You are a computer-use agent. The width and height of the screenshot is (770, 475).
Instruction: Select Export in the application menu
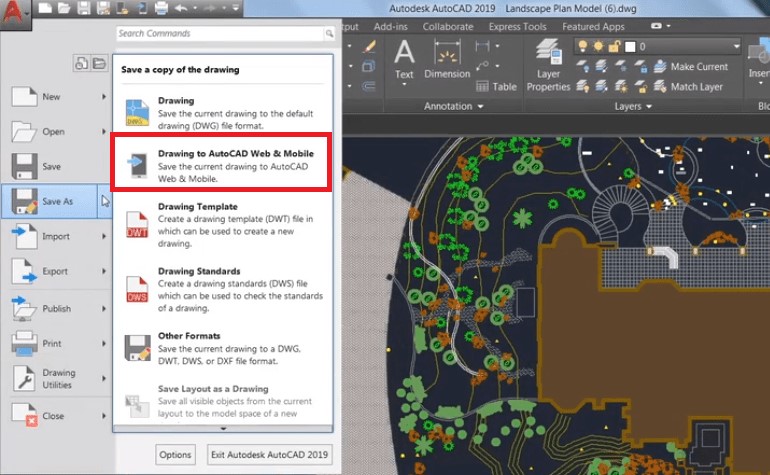coord(55,271)
